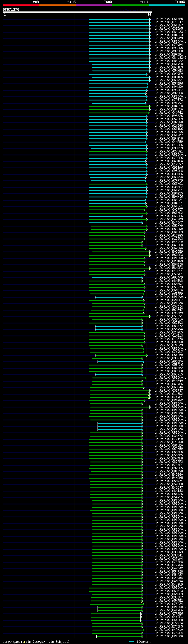Click the orange ~40% legend segment
The width and height of the screenshot is (188, 644).
pyautogui.click(x=58, y=5)
